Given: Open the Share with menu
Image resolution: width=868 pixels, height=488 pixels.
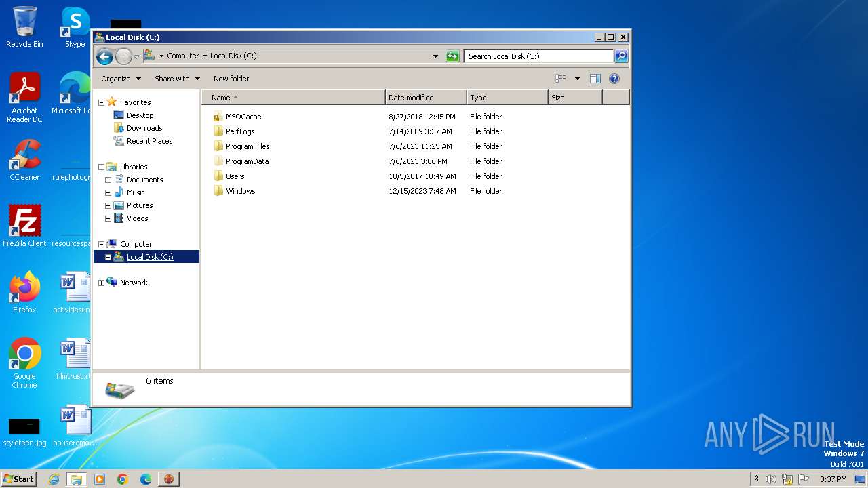Looking at the screenshot, I should (x=177, y=79).
